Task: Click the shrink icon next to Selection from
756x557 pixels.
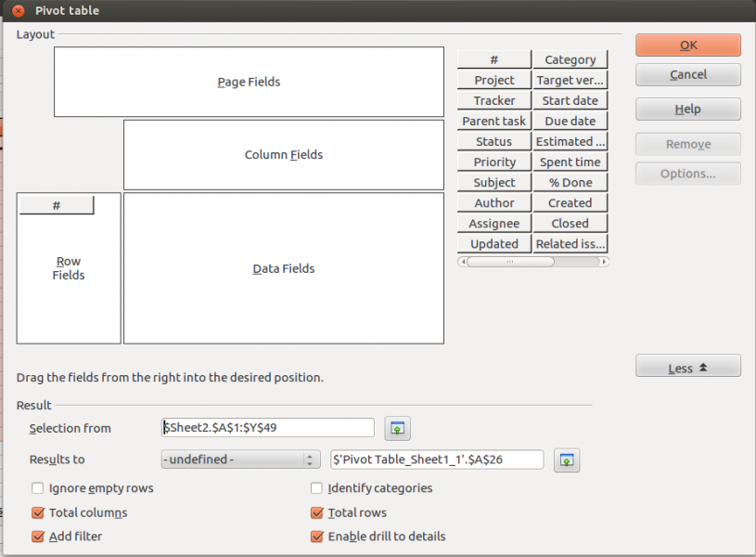Action: [x=397, y=428]
